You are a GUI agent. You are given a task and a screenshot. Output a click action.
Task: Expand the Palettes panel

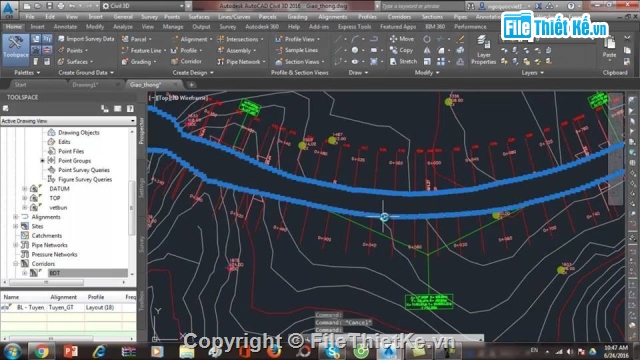click(x=27, y=73)
